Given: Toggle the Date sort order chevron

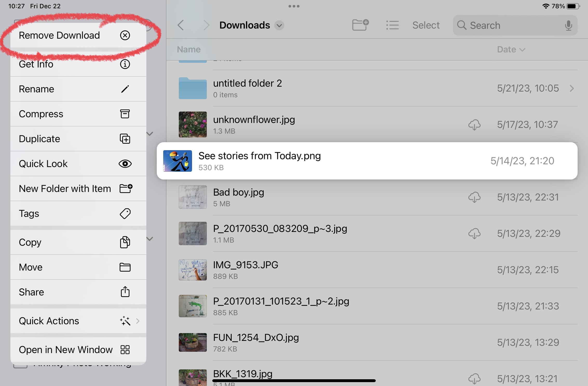Looking at the screenshot, I should (522, 50).
